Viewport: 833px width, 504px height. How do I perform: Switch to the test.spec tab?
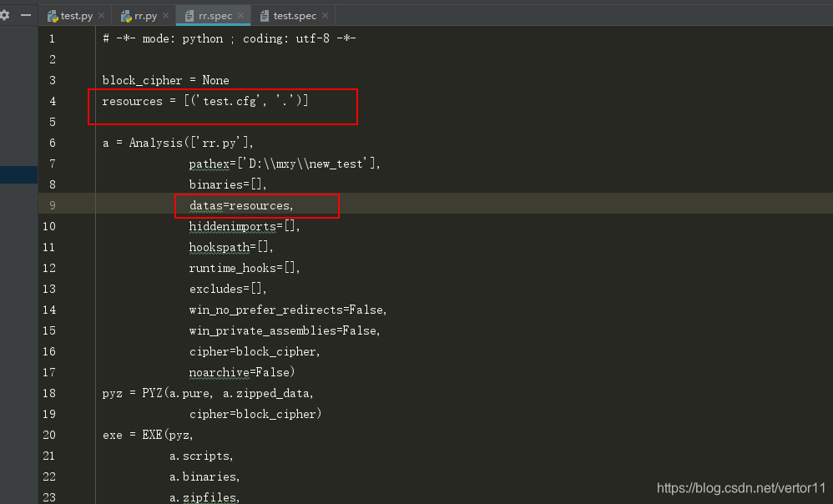coord(296,15)
